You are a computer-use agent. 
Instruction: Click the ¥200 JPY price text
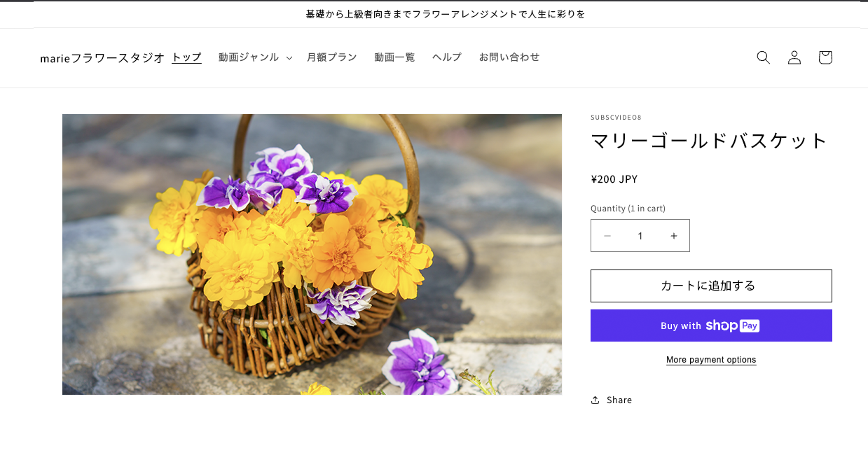pos(614,179)
